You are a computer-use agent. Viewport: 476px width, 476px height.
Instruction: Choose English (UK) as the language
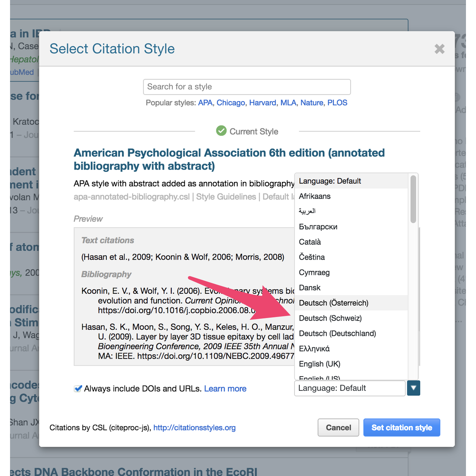point(319,364)
